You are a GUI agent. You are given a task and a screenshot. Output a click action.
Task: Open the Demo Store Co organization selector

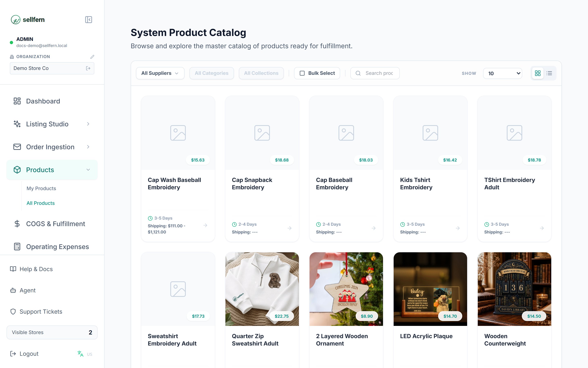click(52, 68)
